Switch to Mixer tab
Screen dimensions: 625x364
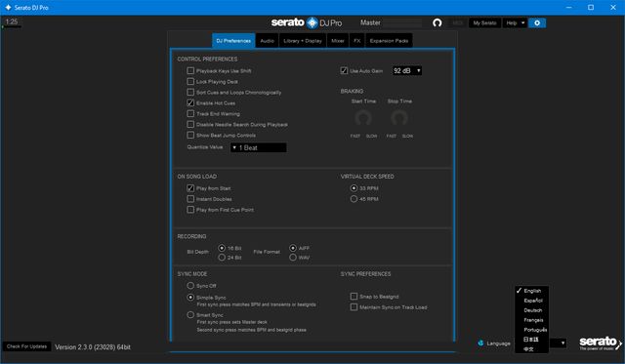338,41
